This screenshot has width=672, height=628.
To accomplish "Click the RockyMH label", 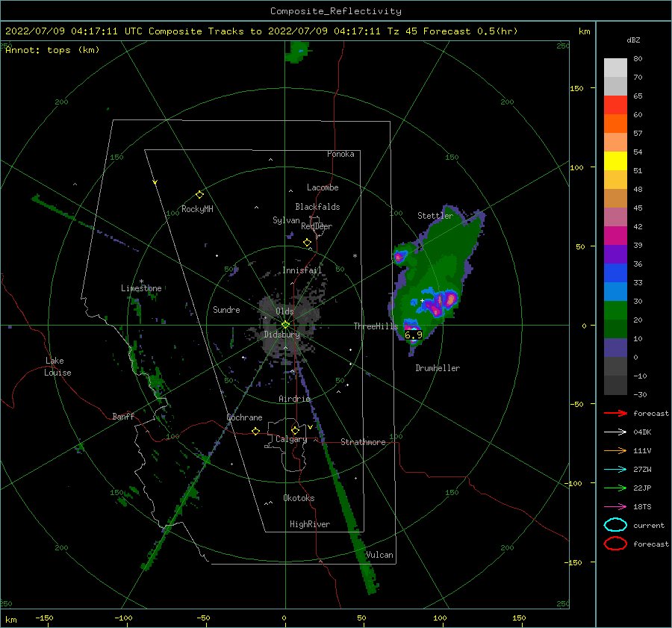I will click(197, 209).
